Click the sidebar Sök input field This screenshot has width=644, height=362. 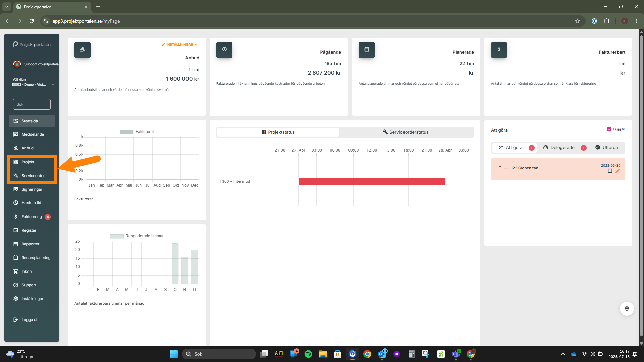[x=32, y=104]
